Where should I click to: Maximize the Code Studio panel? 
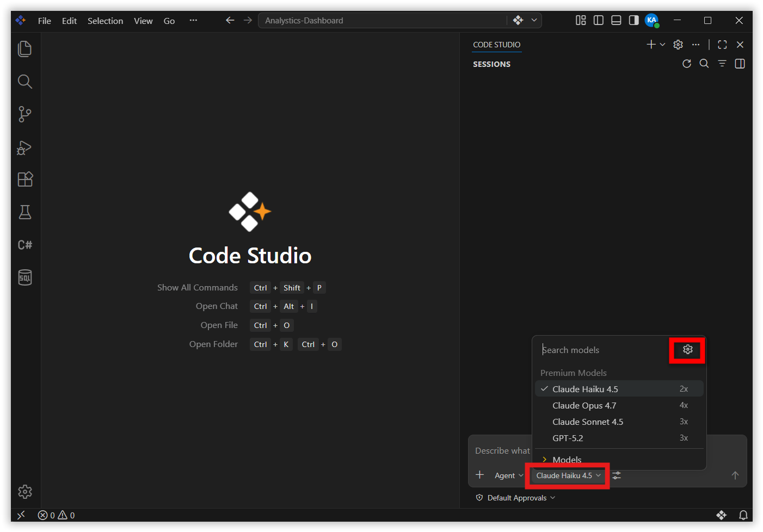click(722, 45)
